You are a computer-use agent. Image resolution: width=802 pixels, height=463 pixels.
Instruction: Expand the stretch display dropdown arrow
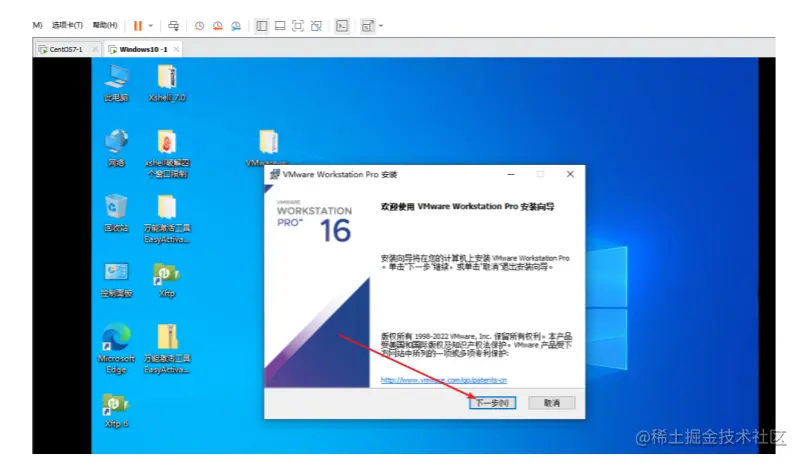381,26
